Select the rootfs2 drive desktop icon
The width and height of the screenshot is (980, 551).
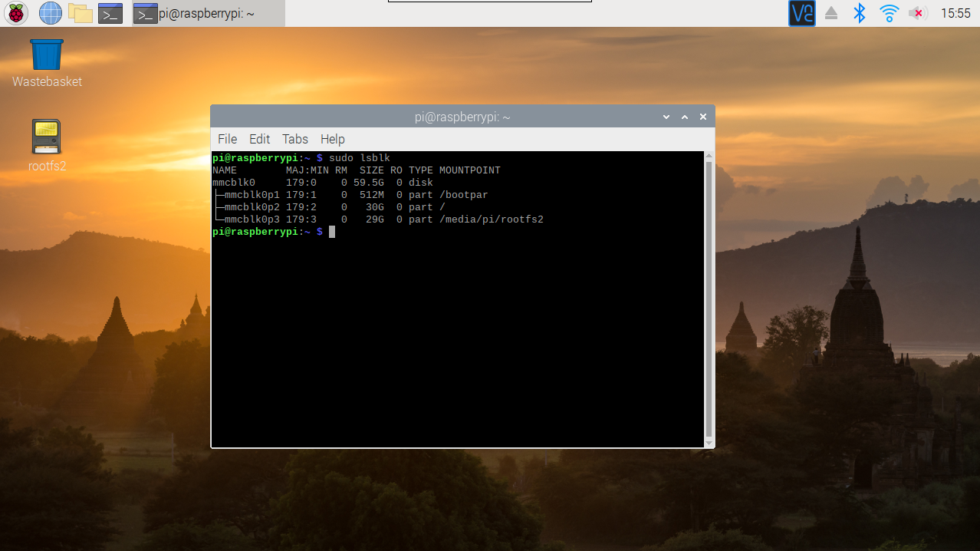(47, 137)
